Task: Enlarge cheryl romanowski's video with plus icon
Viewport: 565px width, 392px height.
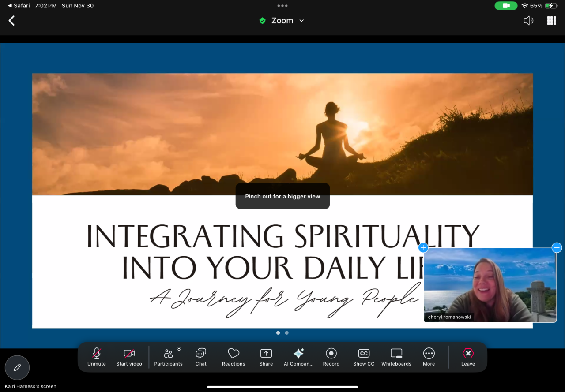Action: point(423,248)
